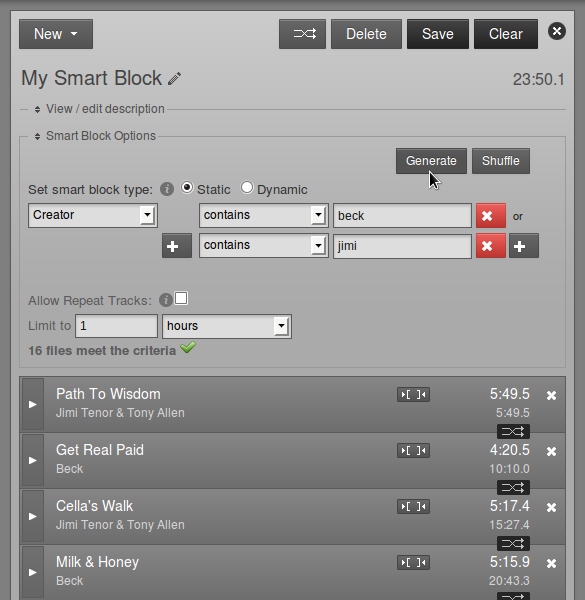Open the hours limit unit dropdown
The image size is (585, 600).
(227, 326)
